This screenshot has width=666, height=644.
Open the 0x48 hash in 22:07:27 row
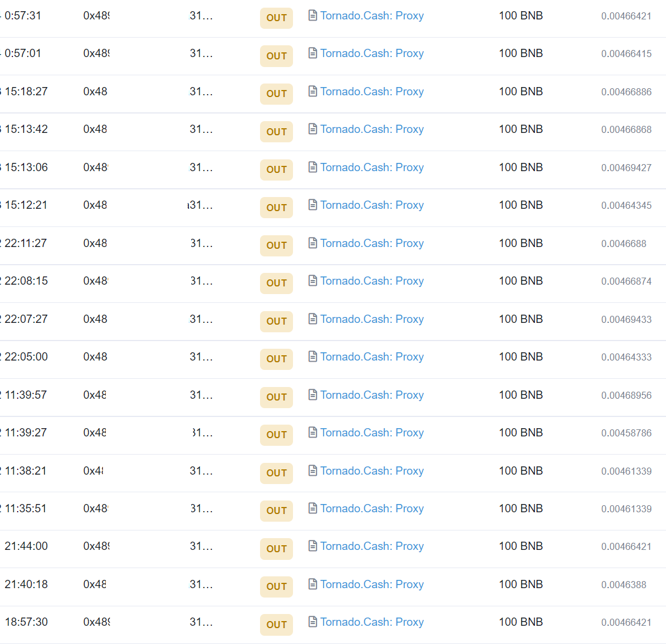(95, 319)
